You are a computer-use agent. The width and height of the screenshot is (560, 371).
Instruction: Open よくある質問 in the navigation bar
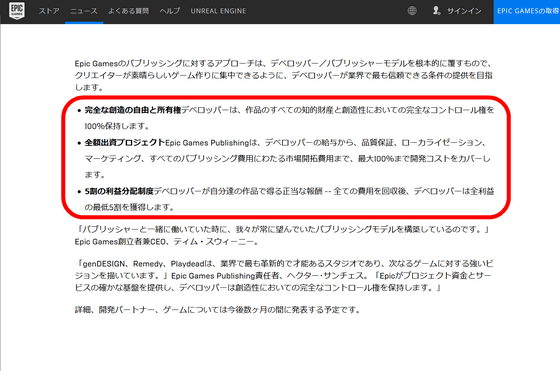pyautogui.click(x=128, y=11)
